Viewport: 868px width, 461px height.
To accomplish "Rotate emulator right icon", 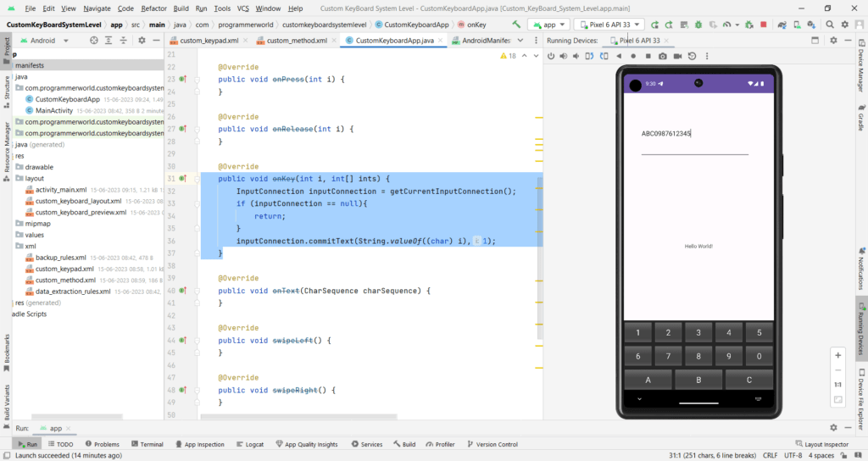I will tap(604, 56).
